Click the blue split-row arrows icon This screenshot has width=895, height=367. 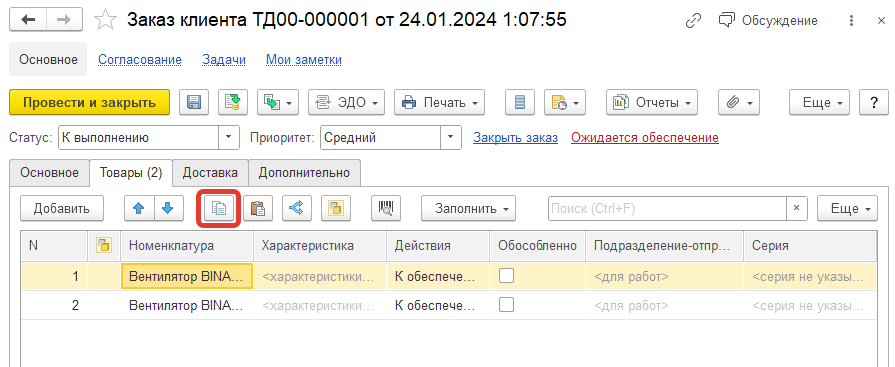297,208
